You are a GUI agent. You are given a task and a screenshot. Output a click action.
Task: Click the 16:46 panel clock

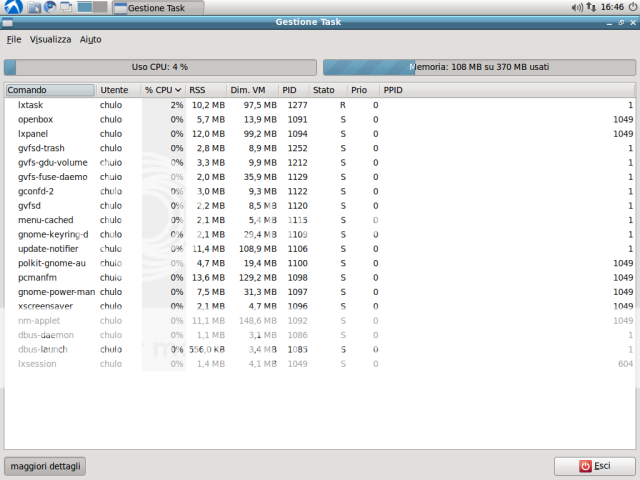click(612, 7)
